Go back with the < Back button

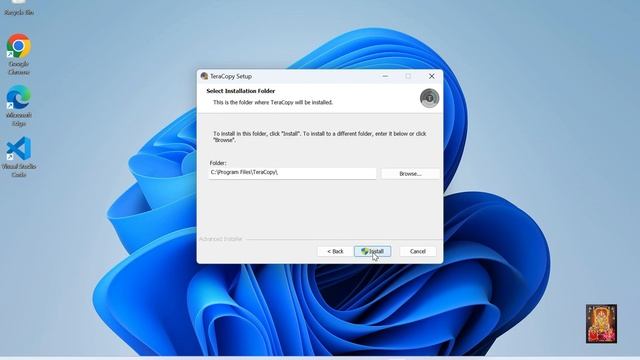tap(335, 251)
